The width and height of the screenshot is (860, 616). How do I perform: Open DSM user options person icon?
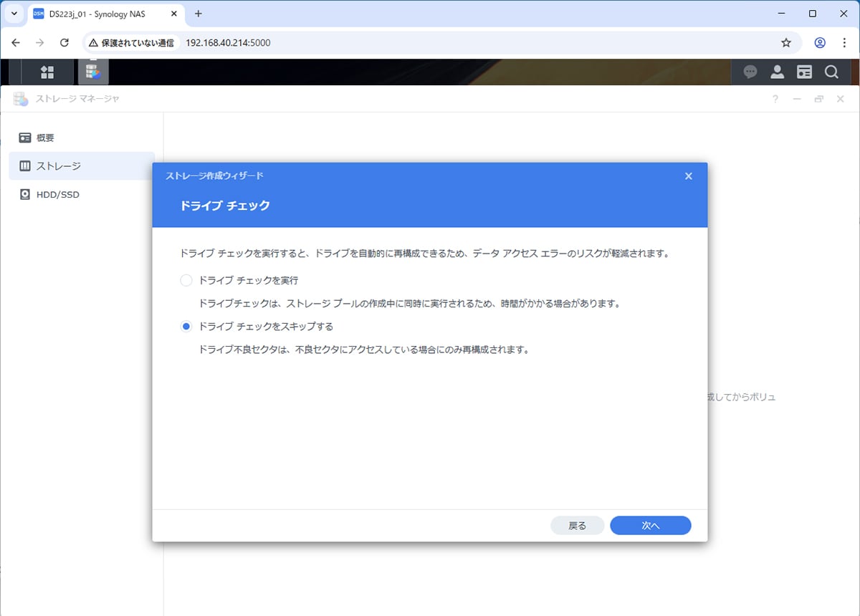(x=777, y=72)
